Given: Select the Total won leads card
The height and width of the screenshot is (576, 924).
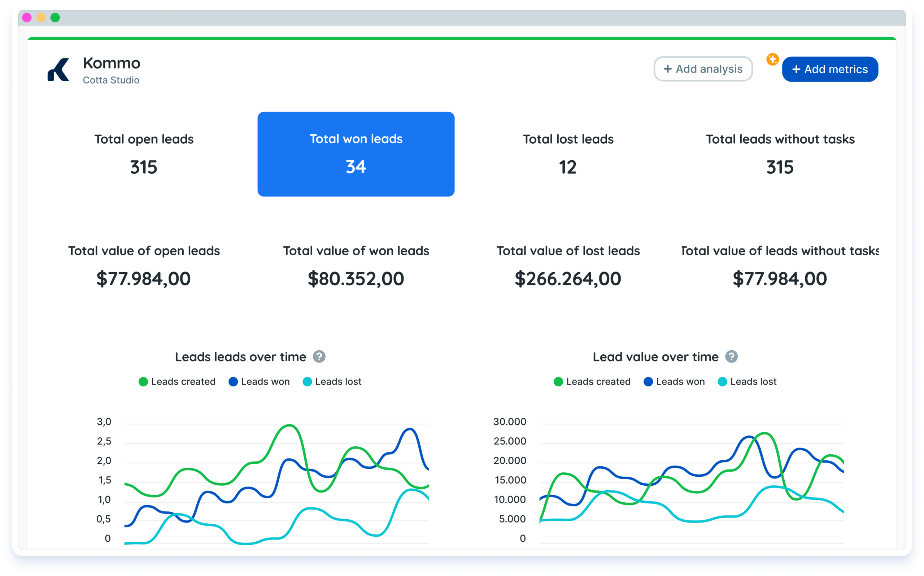Looking at the screenshot, I should tap(356, 154).
